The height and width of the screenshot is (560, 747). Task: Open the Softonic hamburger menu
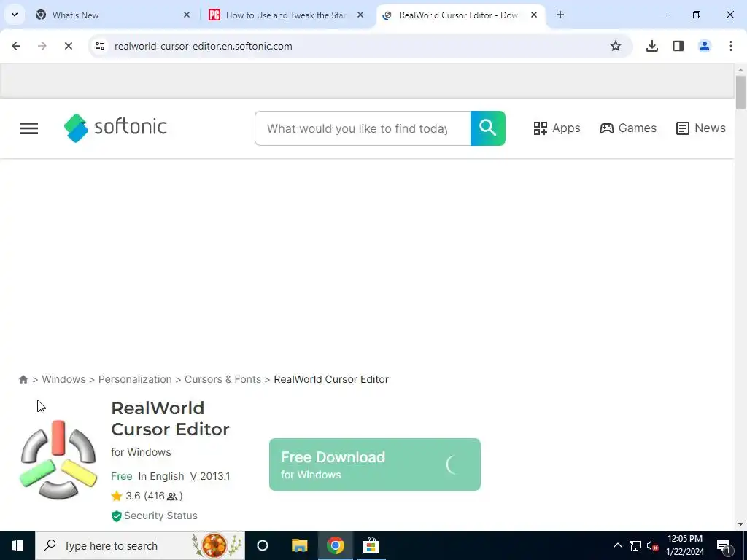29,128
